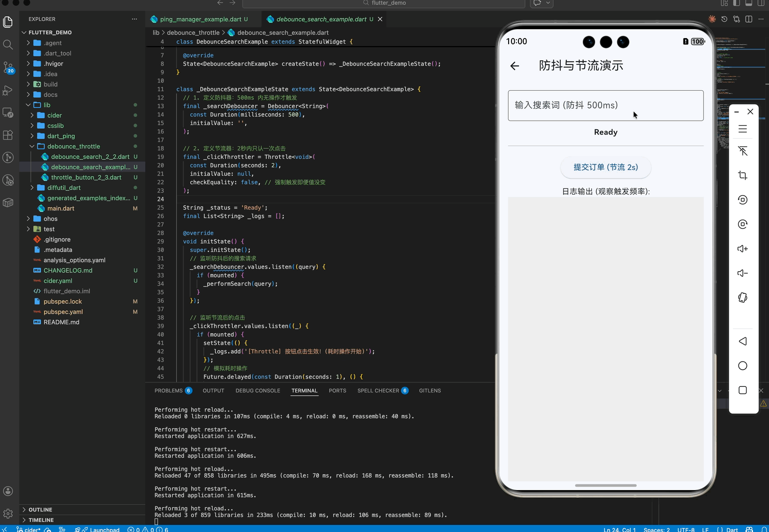
Task: Open Source Control view with 20 badge
Action: coord(8,67)
